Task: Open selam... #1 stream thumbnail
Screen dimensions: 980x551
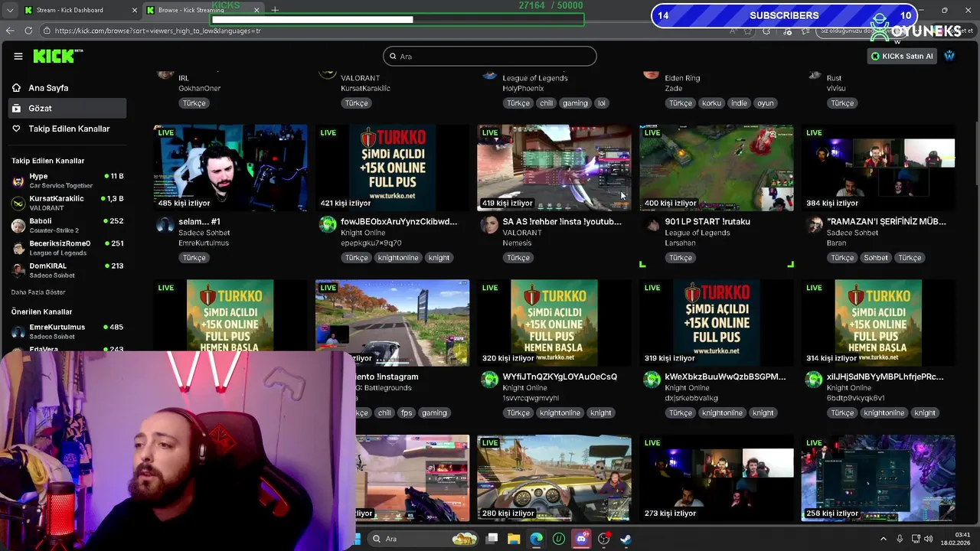Action: (x=230, y=168)
